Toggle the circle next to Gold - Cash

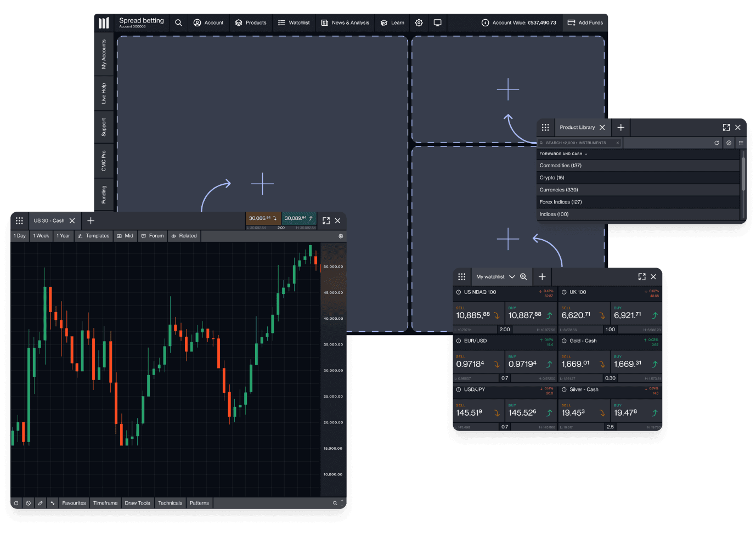coord(564,341)
